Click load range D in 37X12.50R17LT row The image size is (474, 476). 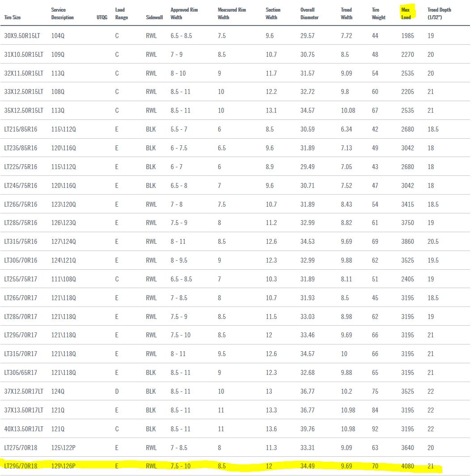(x=117, y=391)
